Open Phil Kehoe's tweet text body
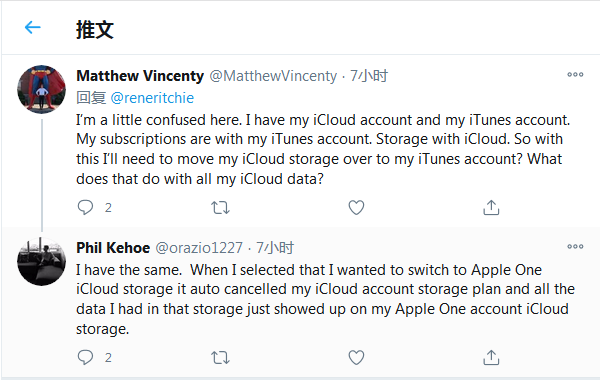 325,299
